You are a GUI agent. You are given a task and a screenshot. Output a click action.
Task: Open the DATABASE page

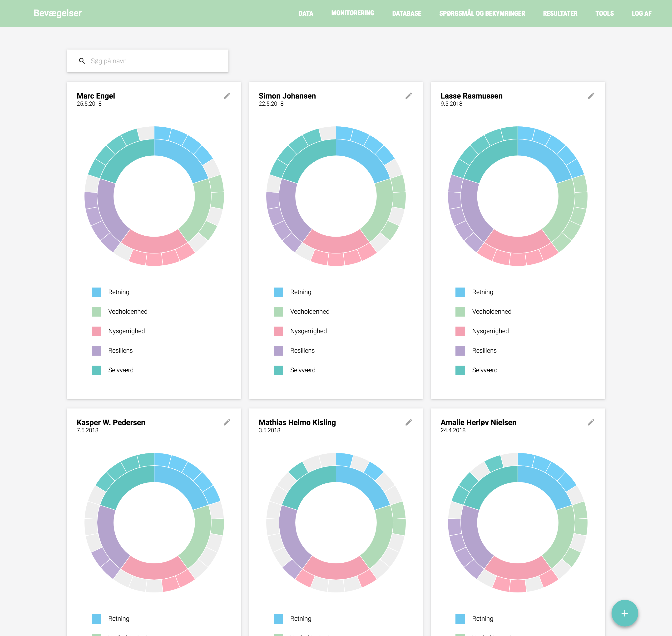pyautogui.click(x=407, y=14)
